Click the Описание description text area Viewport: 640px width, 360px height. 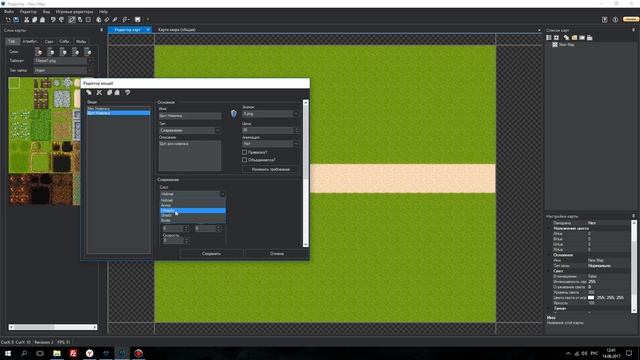190,156
